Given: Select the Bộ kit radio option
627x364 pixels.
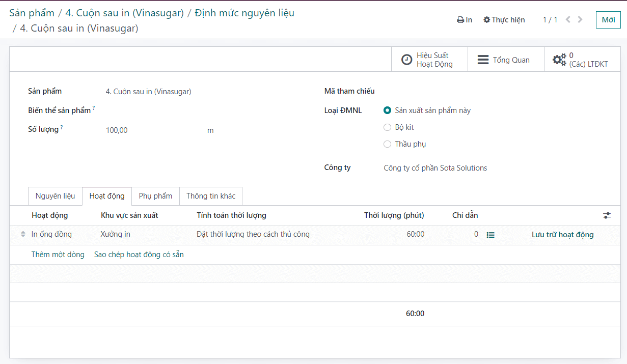Looking at the screenshot, I should tap(387, 127).
